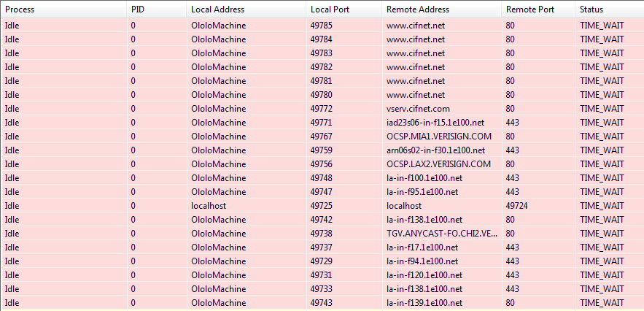Click the OCSP.LAX2.VERISIGN.COM entry
The height and width of the screenshot is (311, 644).
coord(438,164)
